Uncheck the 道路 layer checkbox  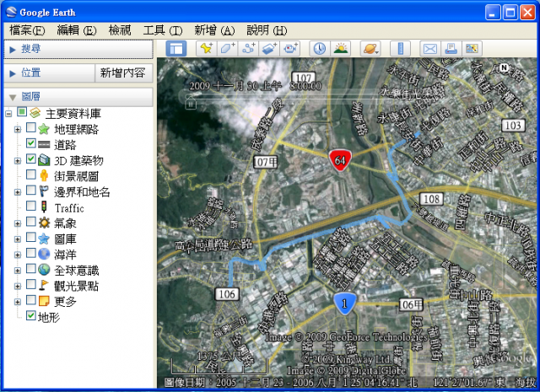[x=31, y=142]
